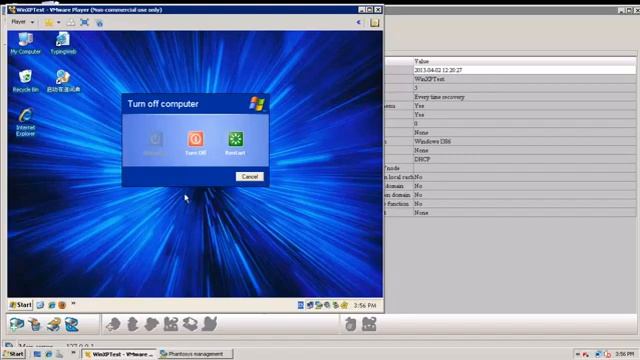This screenshot has width=640, height=360.
Task: Click the first greyed icon in the middle toolbar group
Action: pos(113,324)
